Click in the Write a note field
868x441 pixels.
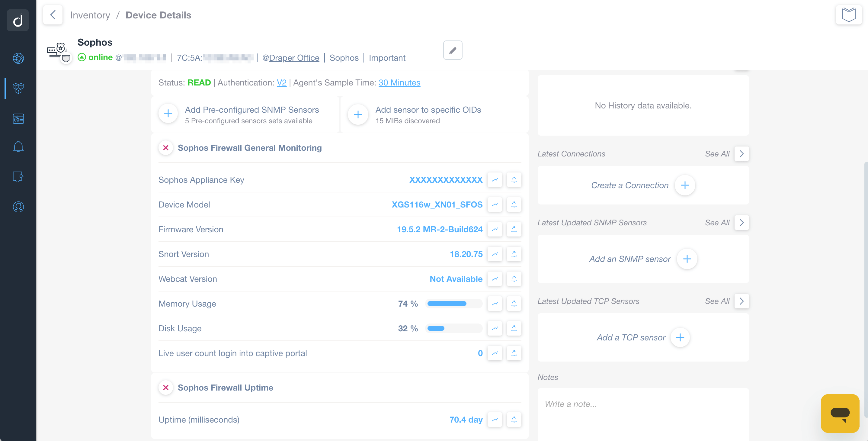(643, 414)
